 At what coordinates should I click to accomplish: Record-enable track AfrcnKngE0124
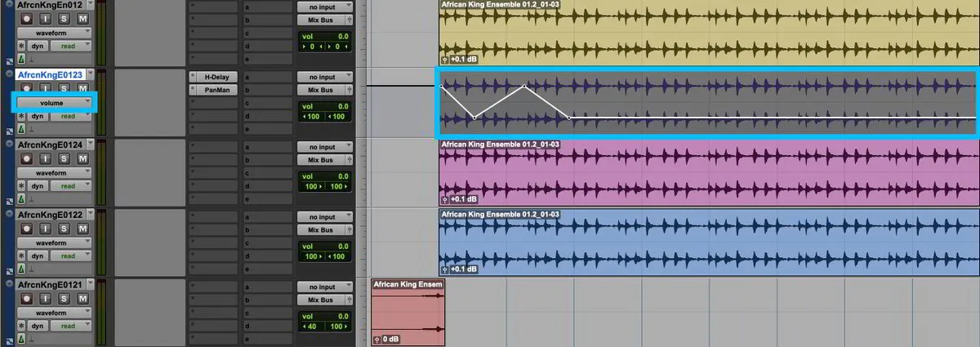point(26,158)
